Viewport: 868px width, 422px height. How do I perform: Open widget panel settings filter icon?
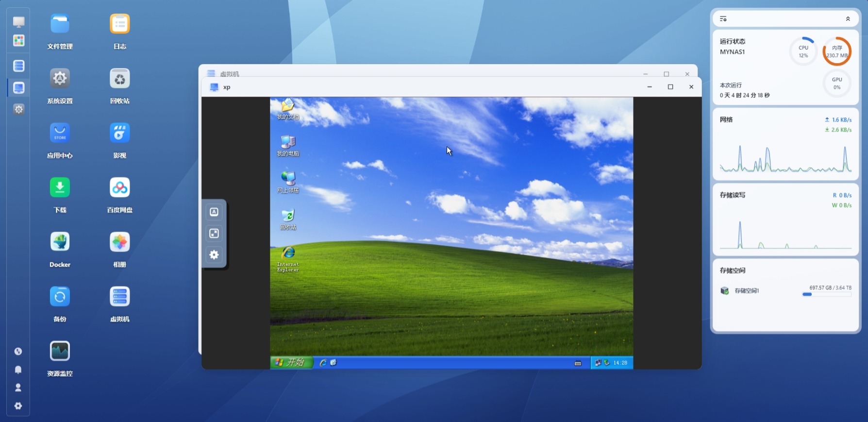[x=723, y=19]
